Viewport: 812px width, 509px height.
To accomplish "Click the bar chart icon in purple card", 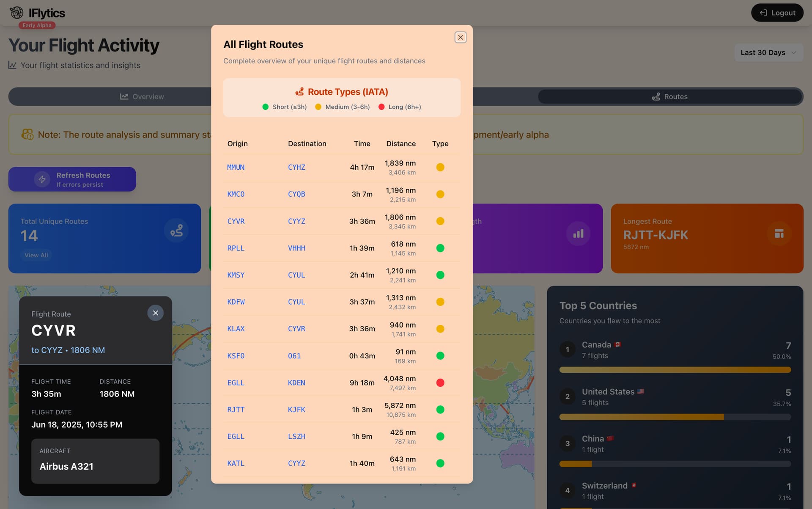I will (x=578, y=234).
